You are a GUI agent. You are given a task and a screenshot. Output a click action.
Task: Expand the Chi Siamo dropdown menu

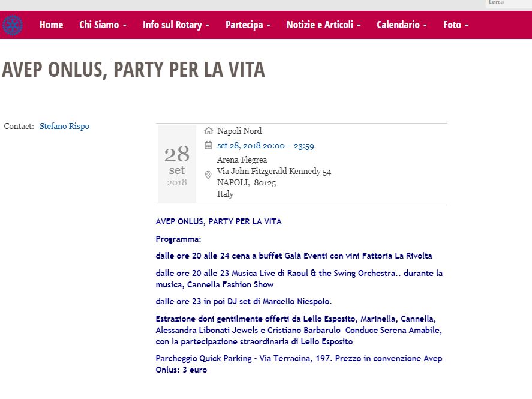[103, 25]
